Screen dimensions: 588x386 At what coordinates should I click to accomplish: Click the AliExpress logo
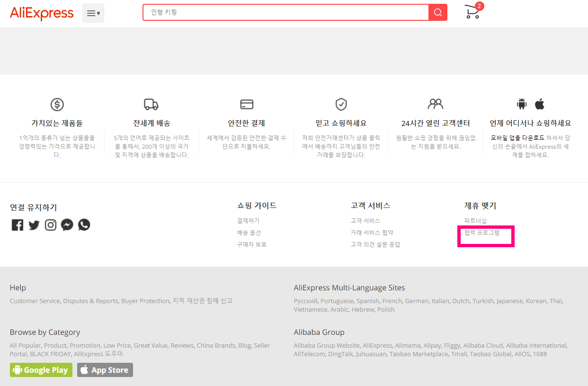click(x=42, y=13)
